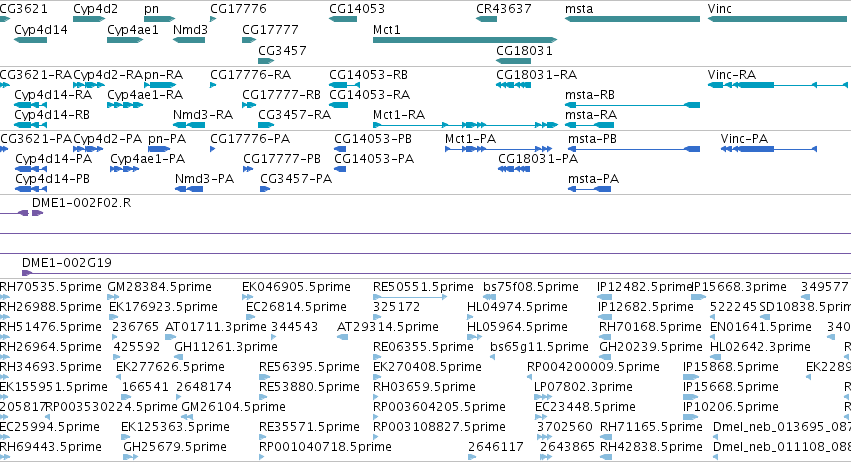Click protein Mct1-PA
The width and height of the screenshot is (851, 462).
pyautogui.click(x=498, y=149)
